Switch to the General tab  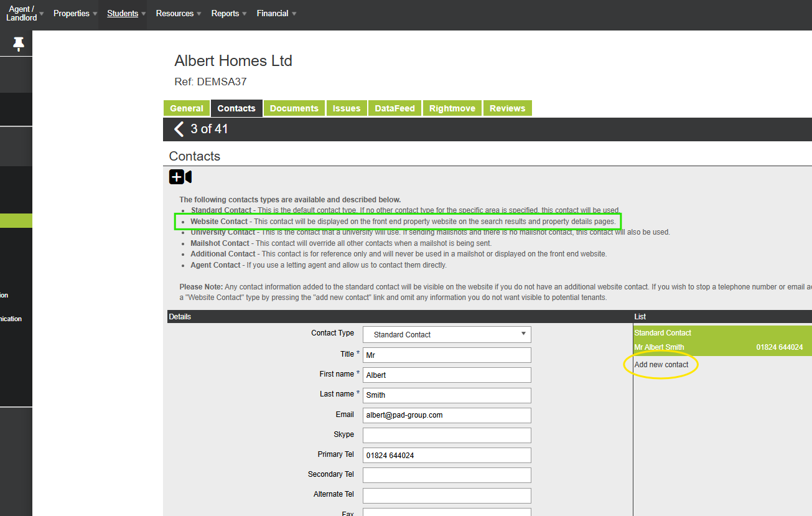187,108
